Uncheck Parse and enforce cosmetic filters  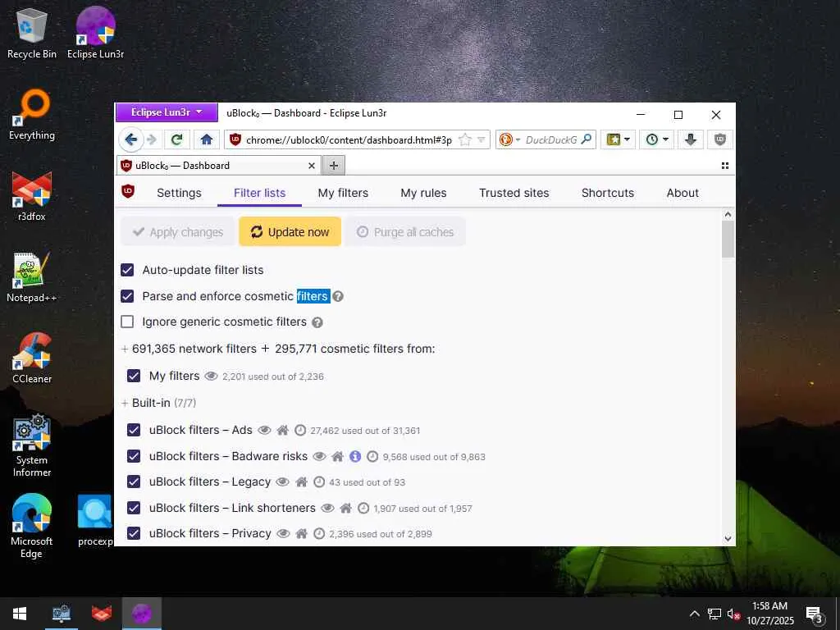click(127, 296)
